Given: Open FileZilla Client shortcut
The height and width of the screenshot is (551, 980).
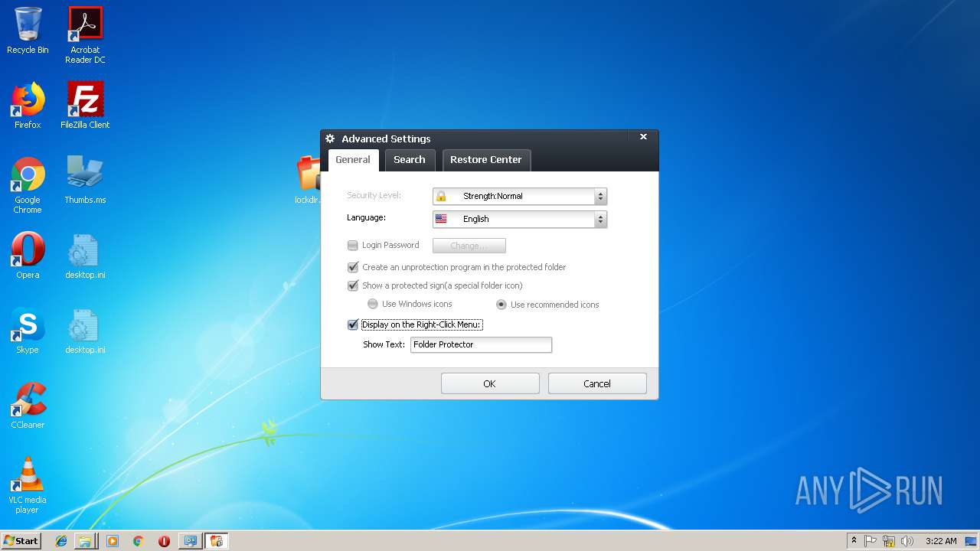Looking at the screenshot, I should (x=85, y=106).
